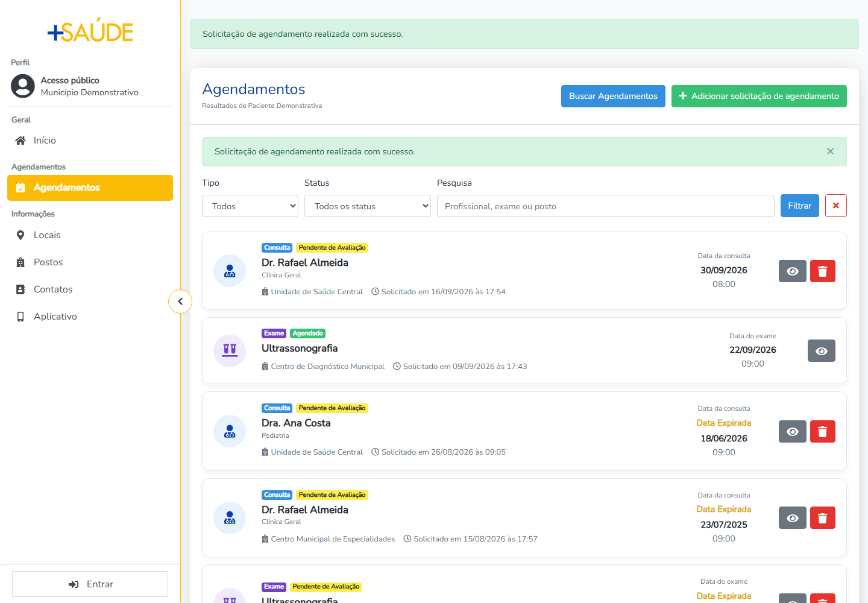Click doctor icon of Dr. Rafael Almeida 23/07/2025
The image size is (868, 603).
230,518
